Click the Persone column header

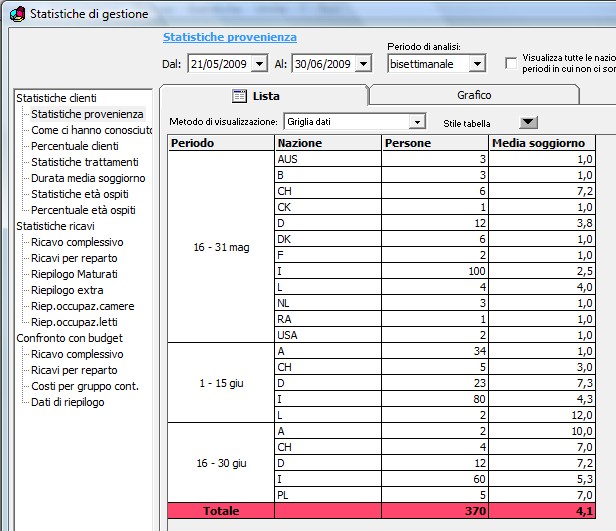(435, 143)
